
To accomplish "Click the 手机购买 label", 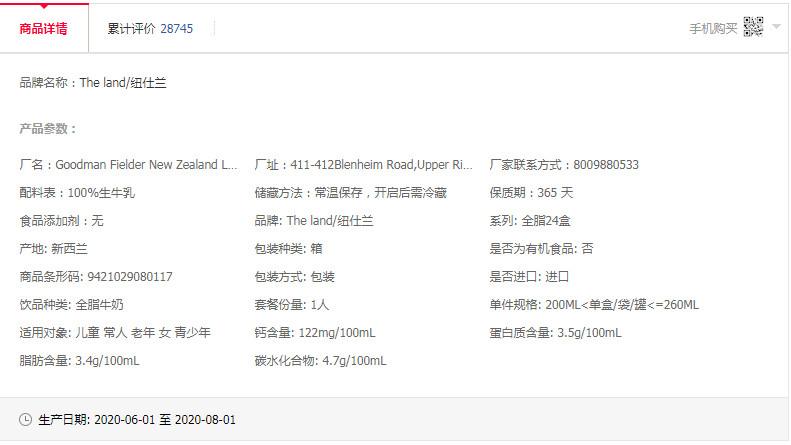I will click(713, 28).
